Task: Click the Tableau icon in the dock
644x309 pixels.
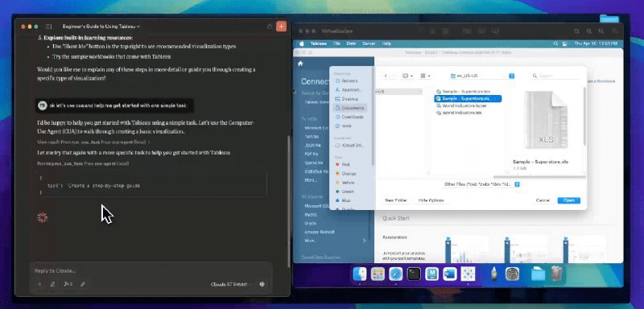Action: (468, 274)
